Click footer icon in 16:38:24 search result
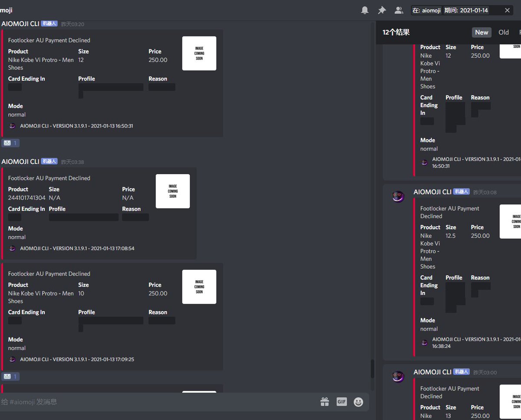This screenshot has width=521, height=420. coord(425,343)
